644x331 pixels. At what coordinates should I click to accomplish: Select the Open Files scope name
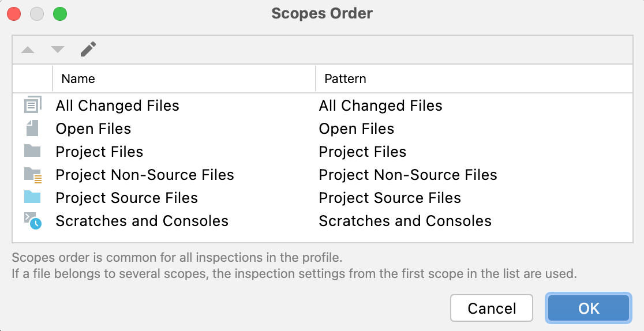click(x=93, y=129)
